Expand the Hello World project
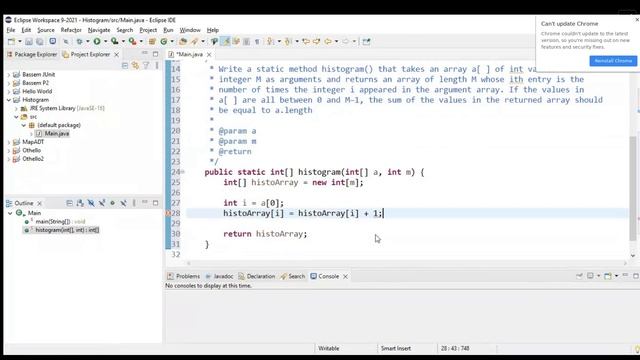Screen dimensions: 640x360 tap(9, 91)
